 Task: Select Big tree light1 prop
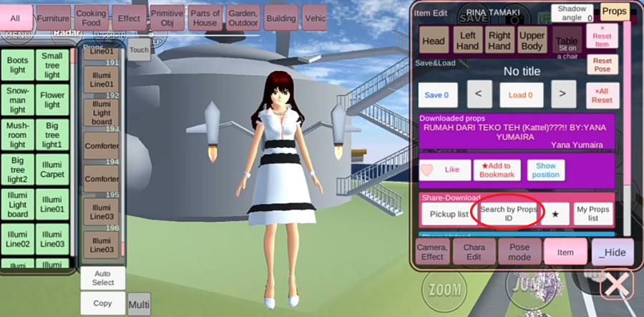click(x=52, y=135)
